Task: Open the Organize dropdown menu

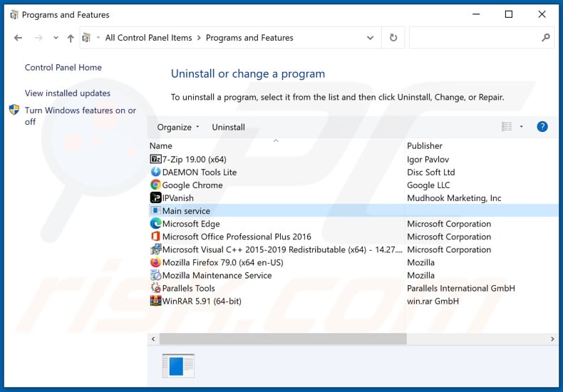Action: pyautogui.click(x=178, y=127)
